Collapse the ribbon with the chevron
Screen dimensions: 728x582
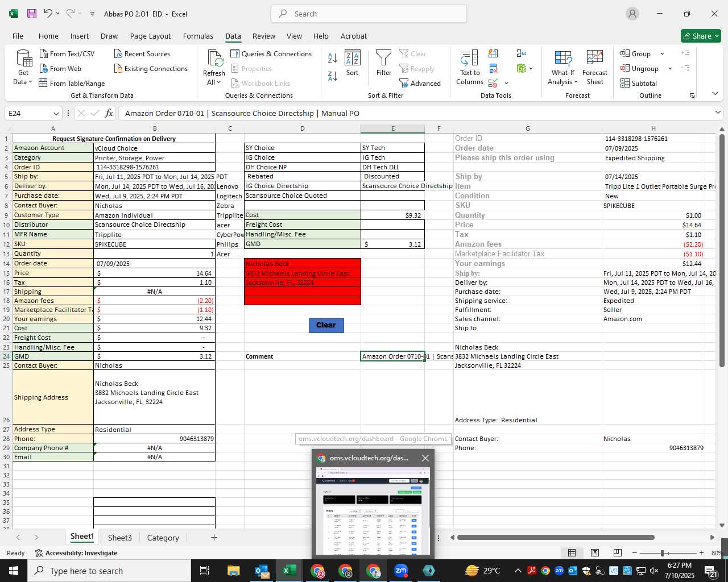[715, 94]
